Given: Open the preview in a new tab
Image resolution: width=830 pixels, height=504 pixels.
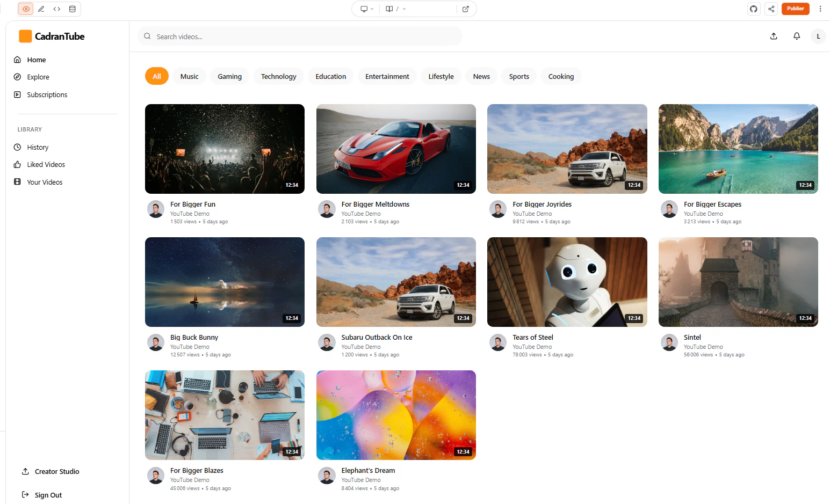Looking at the screenshot, I should tap(466, 9).
